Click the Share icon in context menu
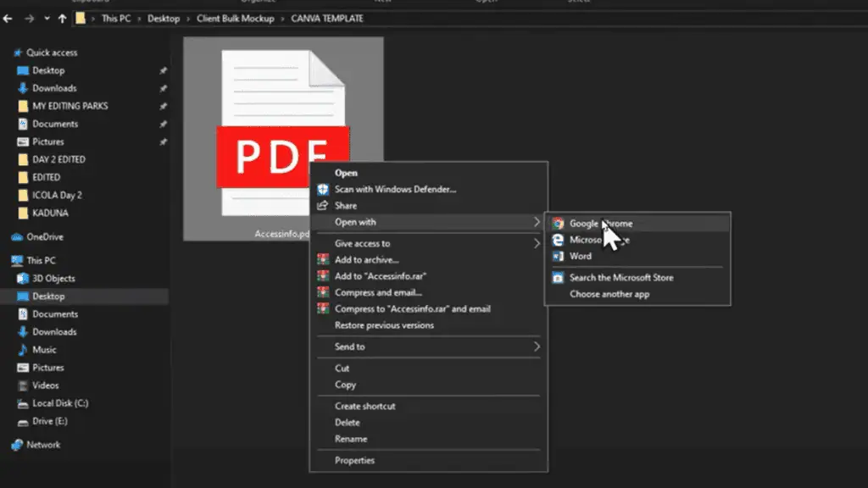 click(322, 205)
